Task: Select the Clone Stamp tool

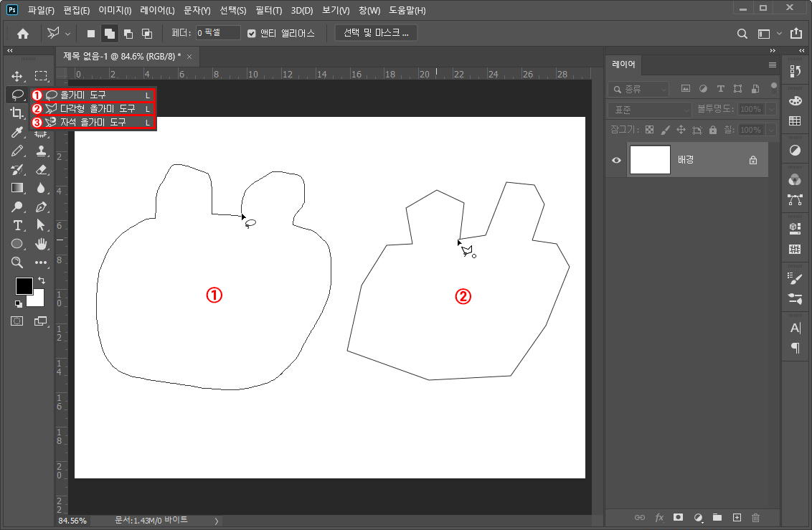Action: [41, 151]
